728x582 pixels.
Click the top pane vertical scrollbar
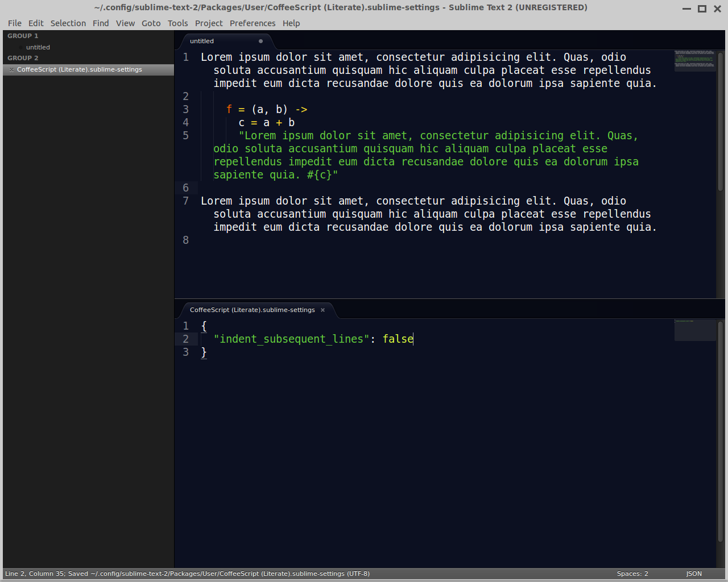[x=721, y=121]
